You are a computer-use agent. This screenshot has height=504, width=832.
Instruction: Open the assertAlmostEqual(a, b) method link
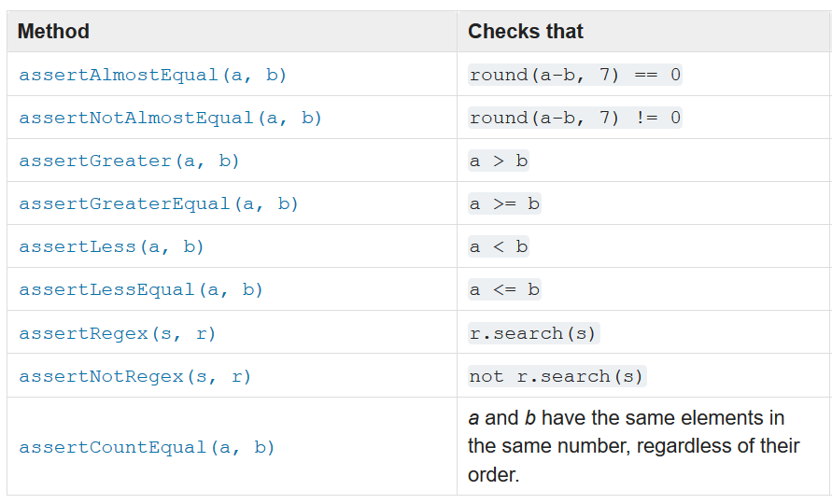[x=153, y=75]
